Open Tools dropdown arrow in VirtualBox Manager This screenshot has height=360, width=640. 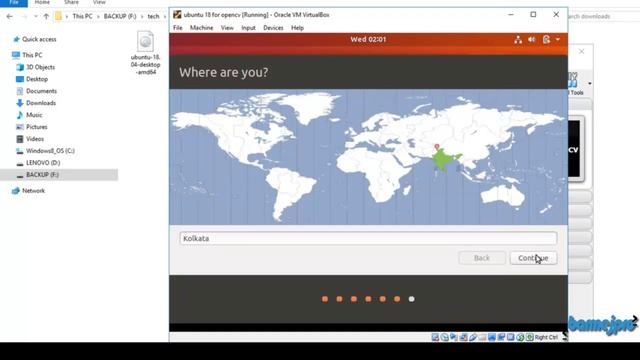(589, 84)
